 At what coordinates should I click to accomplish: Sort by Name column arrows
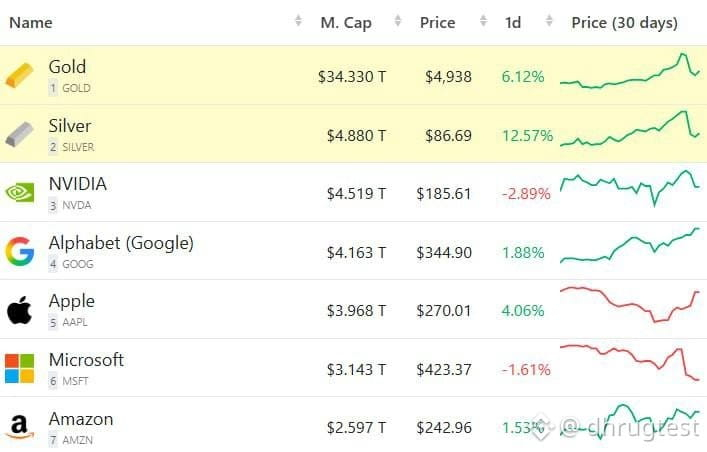[297, 22]
